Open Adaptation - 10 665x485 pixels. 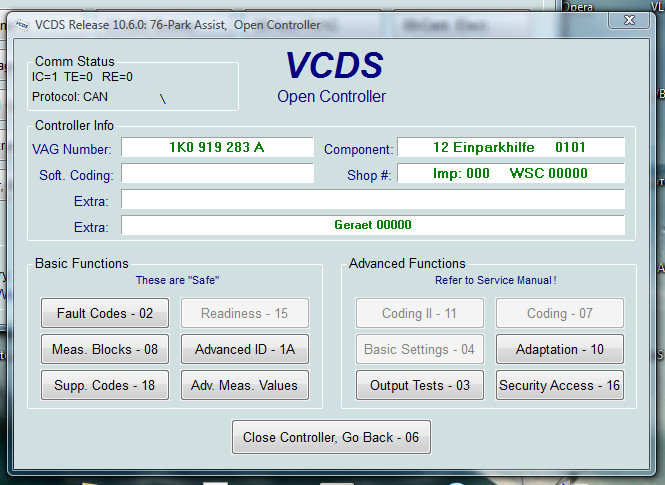(x=560, y=349)
